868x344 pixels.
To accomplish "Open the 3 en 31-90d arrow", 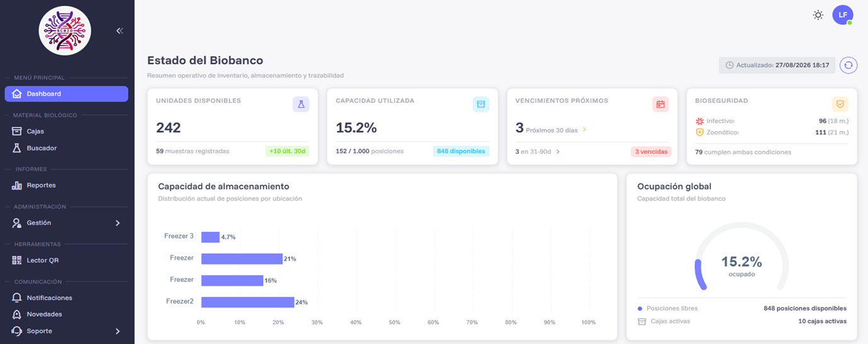I will click(558, 151).
